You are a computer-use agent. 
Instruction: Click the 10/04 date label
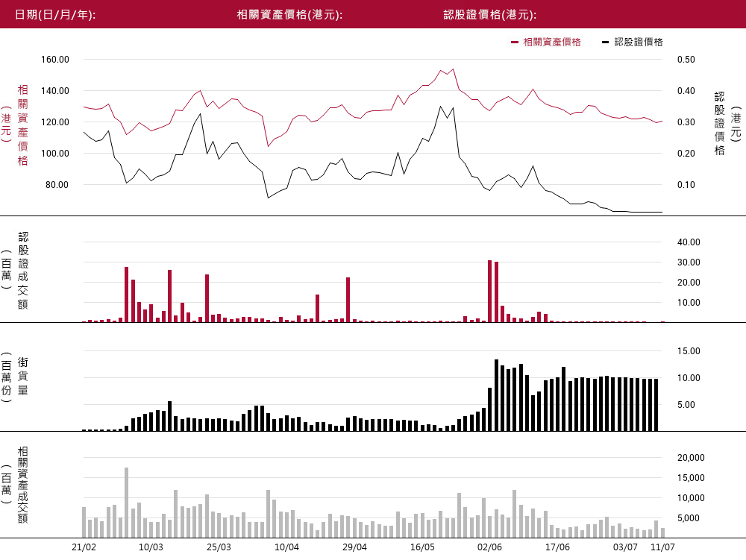click(x=287, y=547)
